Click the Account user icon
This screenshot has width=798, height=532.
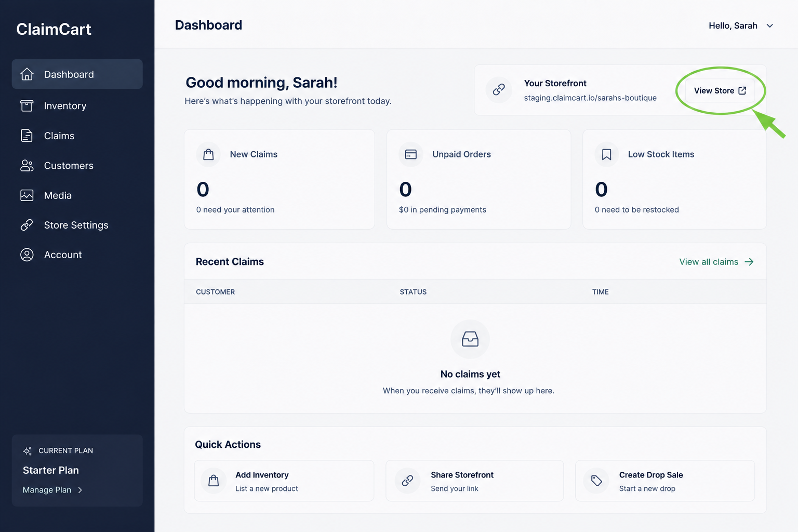(27, 255)
